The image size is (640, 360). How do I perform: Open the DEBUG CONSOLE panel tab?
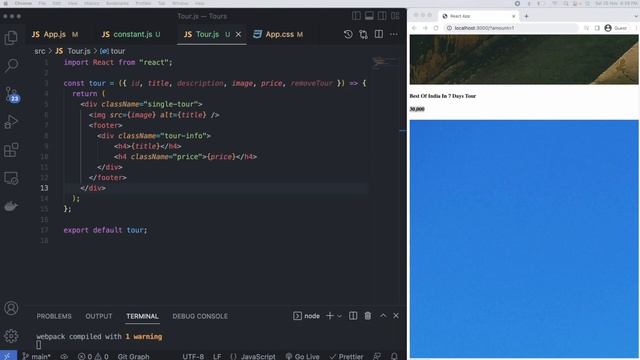pos(200,316)
